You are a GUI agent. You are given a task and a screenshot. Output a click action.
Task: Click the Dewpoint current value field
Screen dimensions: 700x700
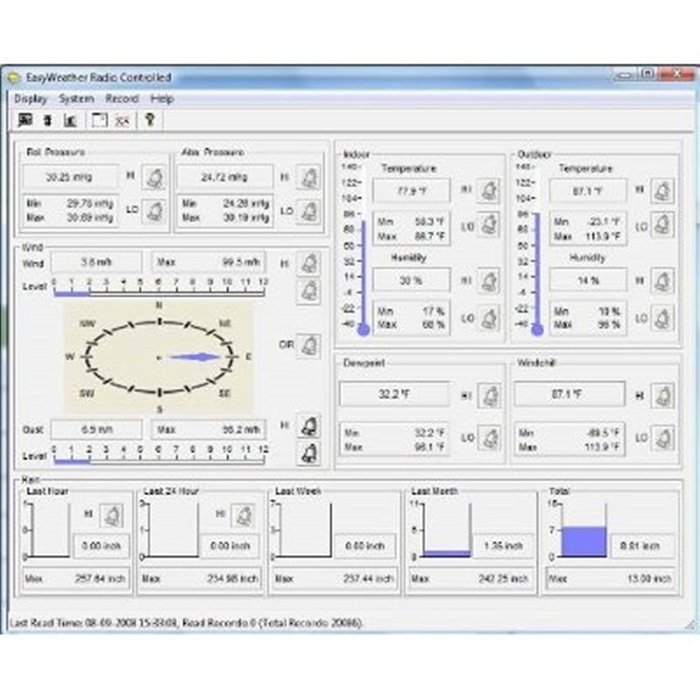[x=394, y=394]
